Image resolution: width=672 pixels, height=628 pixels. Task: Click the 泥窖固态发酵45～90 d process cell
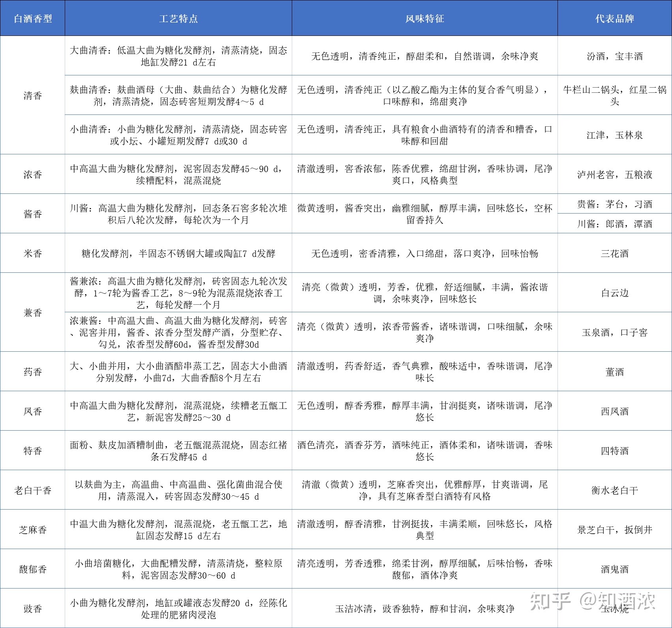(178, 174)
